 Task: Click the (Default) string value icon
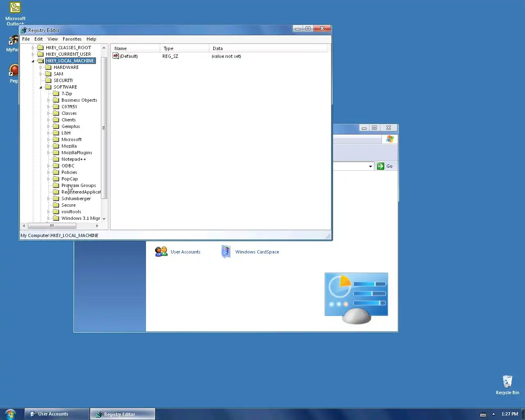pyautogui.click(x=116, y=56)
